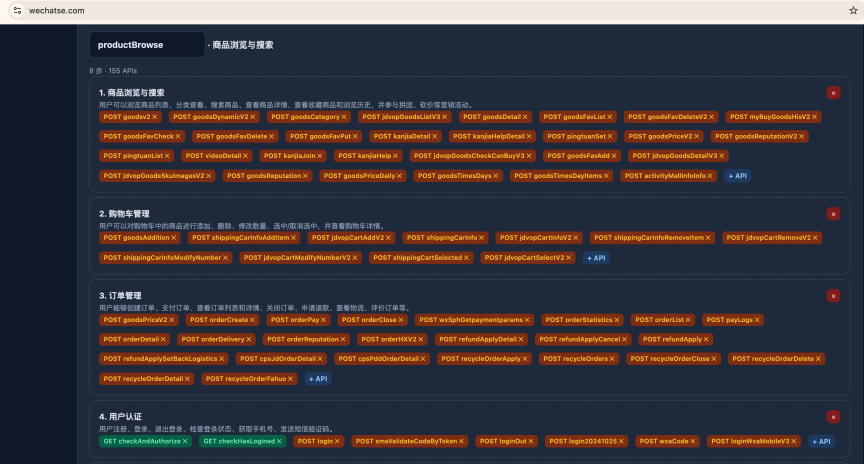Remove POST orderCreate via its X icon

pos(252,320)
